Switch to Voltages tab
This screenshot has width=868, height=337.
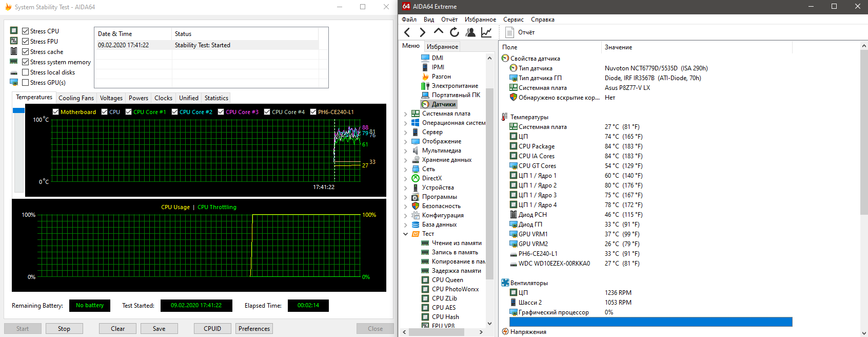click(111, 98)
